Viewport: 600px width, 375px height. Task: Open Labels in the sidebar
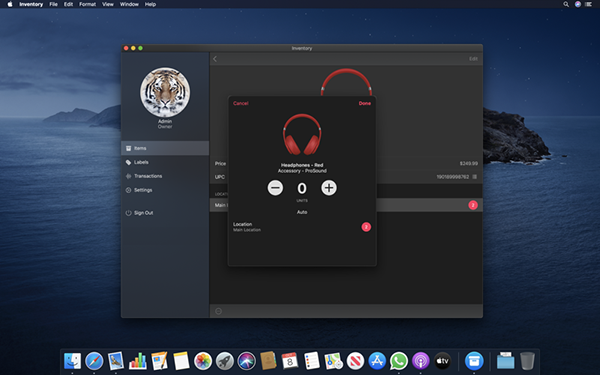(165, 162)
